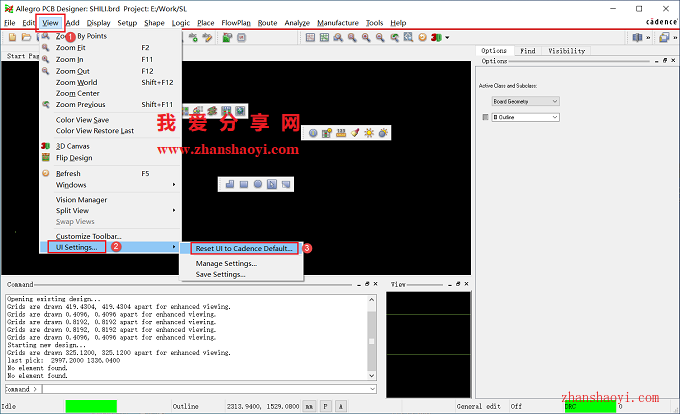This screenshot has width=680, height=414.
Task: Open Vision Manager from View menu
Action: (x=81, y=200)
